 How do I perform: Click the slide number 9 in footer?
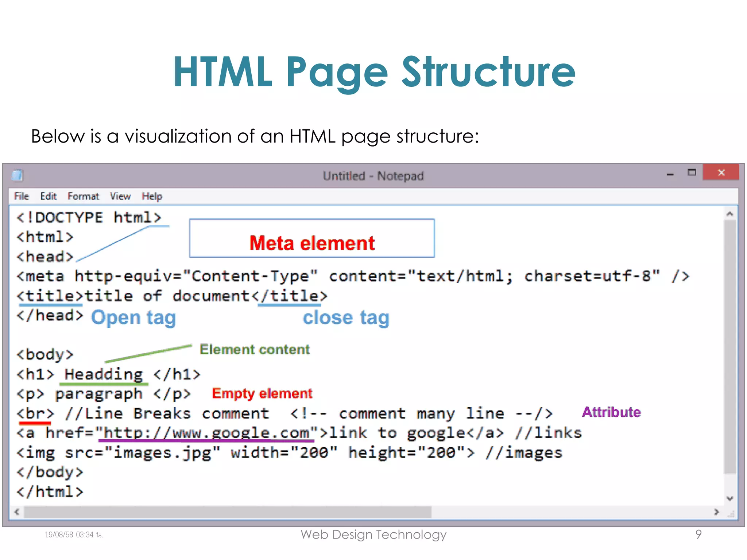pyautogui.click(x=698, y=534)
